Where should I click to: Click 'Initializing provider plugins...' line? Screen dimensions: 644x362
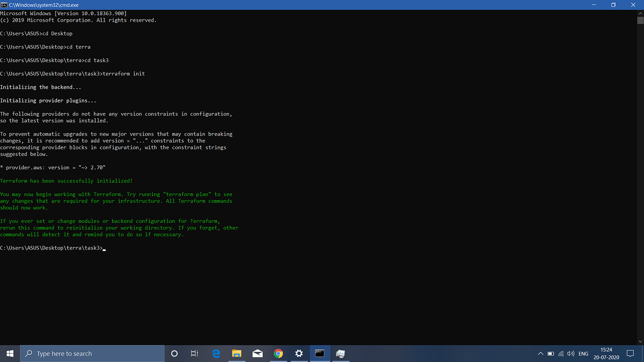tap(48, 101)
